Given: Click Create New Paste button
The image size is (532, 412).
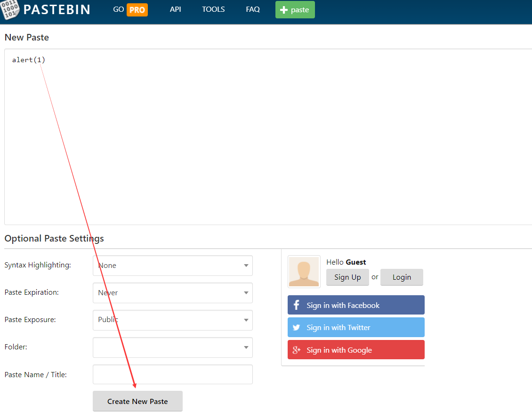Looking at the screenshot, I should [x=137, y=401].
